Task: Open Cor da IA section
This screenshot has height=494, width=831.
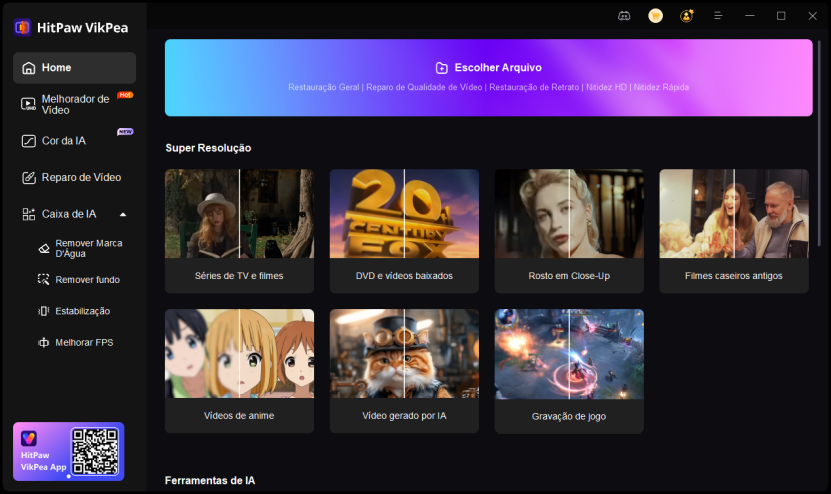Action: tap(75, 141)
